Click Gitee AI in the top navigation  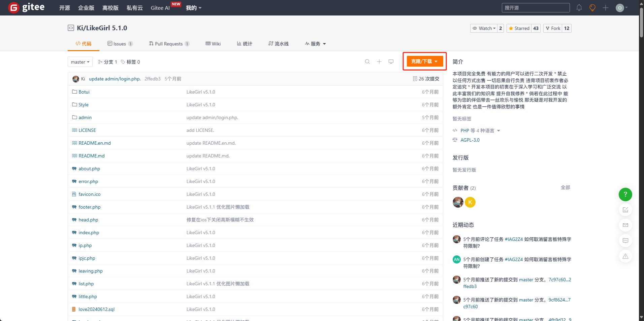[160, 8]
